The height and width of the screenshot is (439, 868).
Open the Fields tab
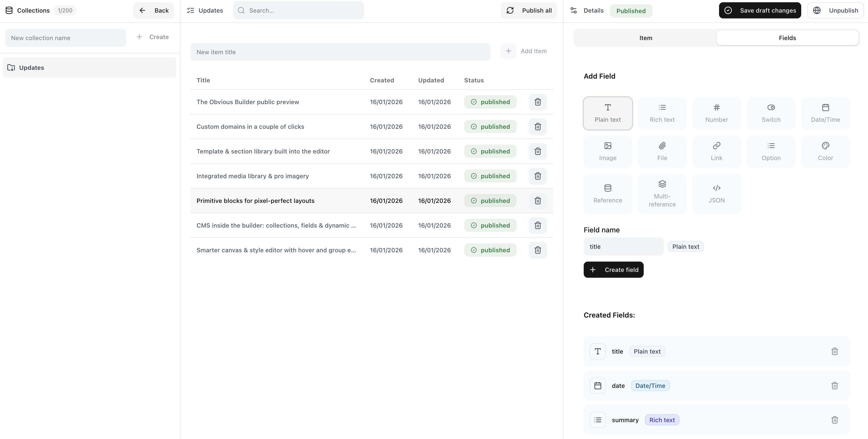(787, 38)
